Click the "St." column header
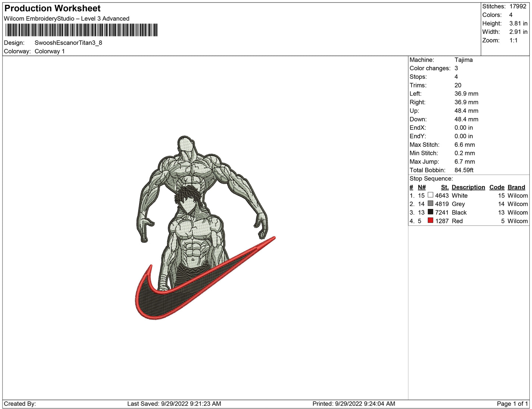 pyautogui.click(x=445, y=187)
